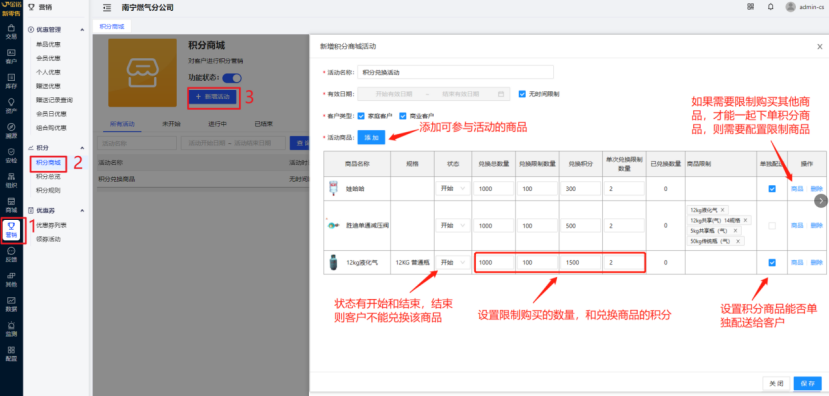This screenshot has width=829, height=396.
Task: Click the 开始有效日期 date field
Action: click(394, 94)
